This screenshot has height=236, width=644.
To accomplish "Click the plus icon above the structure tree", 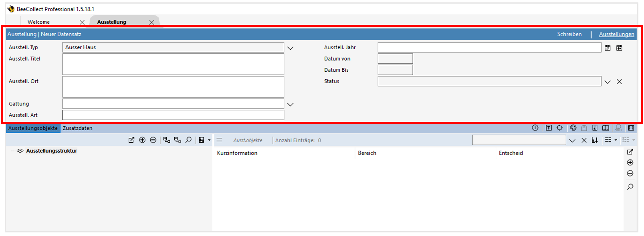I will click(142, 140).
